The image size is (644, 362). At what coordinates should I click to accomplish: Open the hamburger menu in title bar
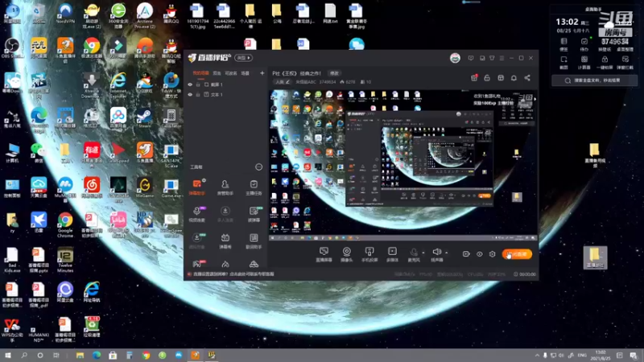[502, 58]
